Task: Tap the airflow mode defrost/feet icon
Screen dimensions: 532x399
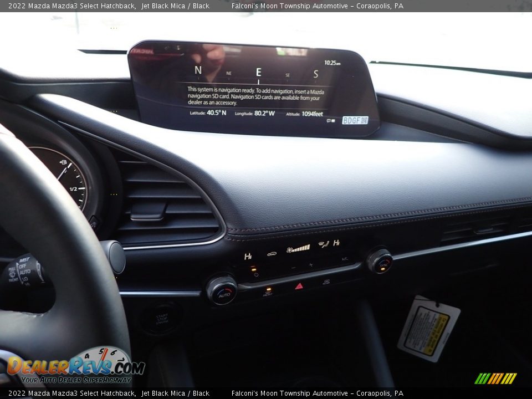Action: (324, 244)
